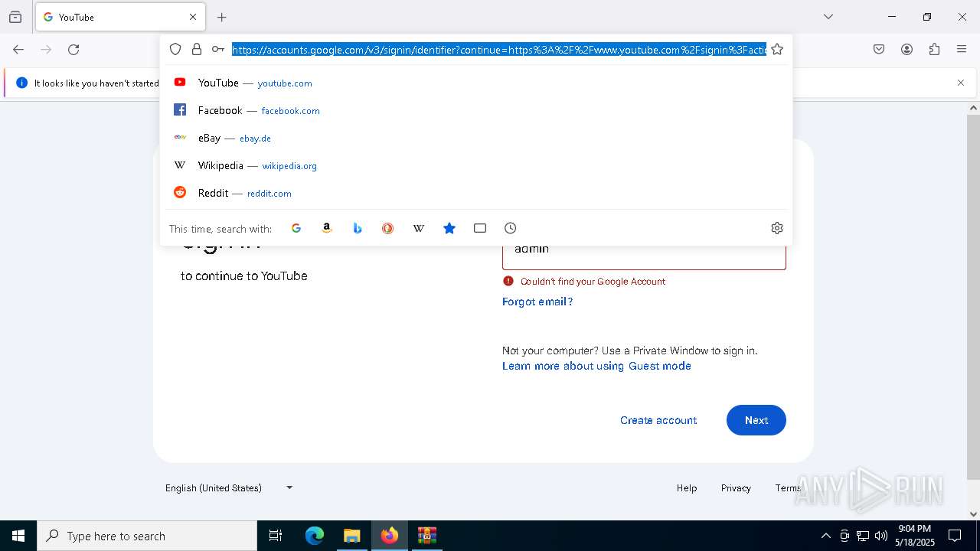Click into the highlighted URL address field

499,50
